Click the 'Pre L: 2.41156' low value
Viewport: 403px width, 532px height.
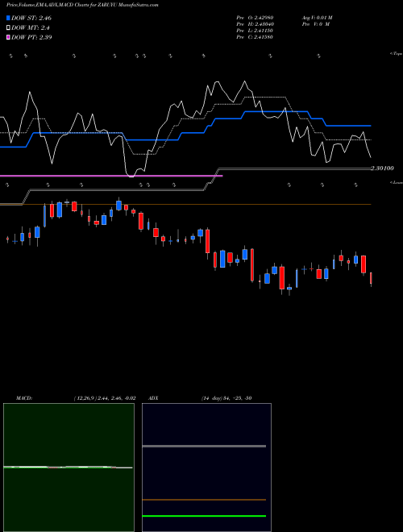[255, 31]
